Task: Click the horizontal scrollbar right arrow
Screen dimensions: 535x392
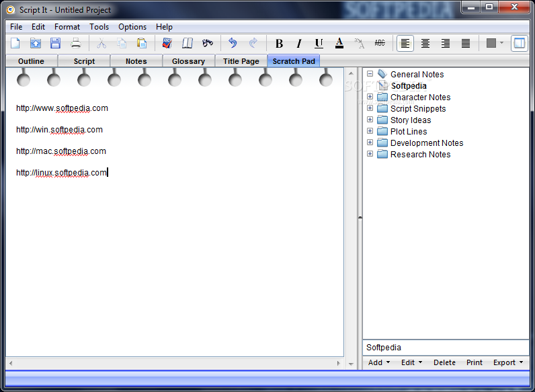Action: [x=339, y=363]
